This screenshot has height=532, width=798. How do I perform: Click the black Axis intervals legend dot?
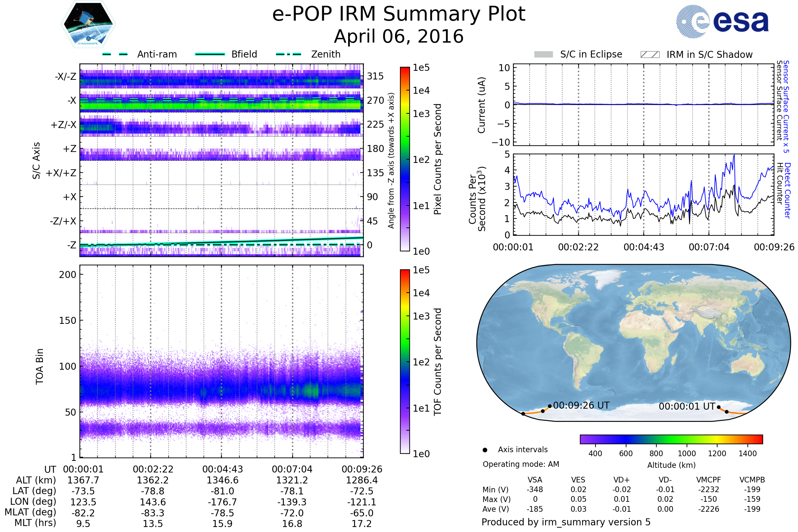pos(485,450)
